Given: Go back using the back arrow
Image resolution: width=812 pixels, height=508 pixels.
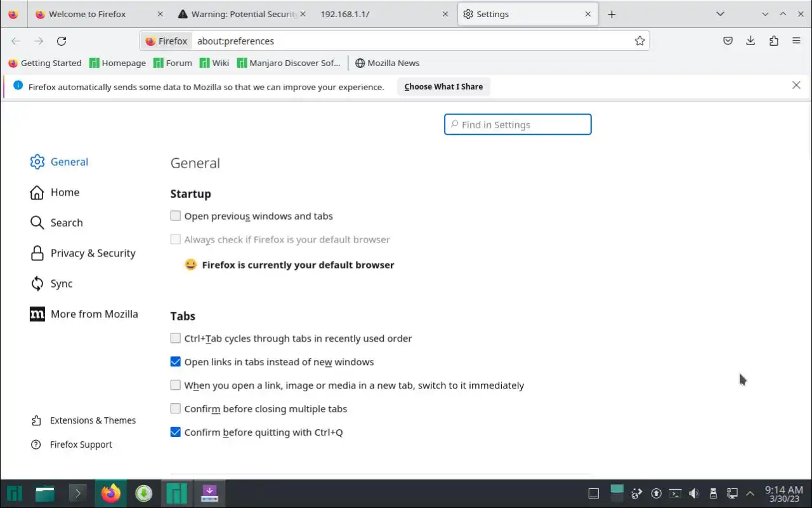Looking at the screenshot, I should tap(16, 41).
